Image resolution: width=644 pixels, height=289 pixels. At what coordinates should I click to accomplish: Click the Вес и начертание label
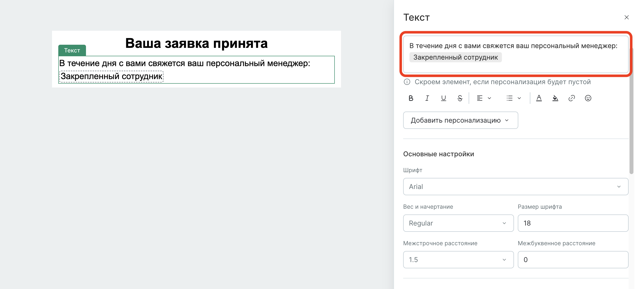[428, 207]
